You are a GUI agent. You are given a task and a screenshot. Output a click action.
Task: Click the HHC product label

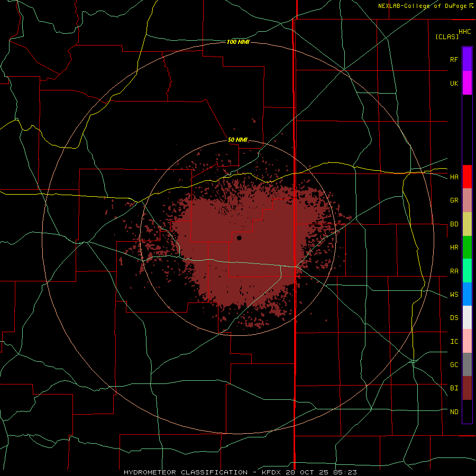pyautogui.click(x=464, y=32)
